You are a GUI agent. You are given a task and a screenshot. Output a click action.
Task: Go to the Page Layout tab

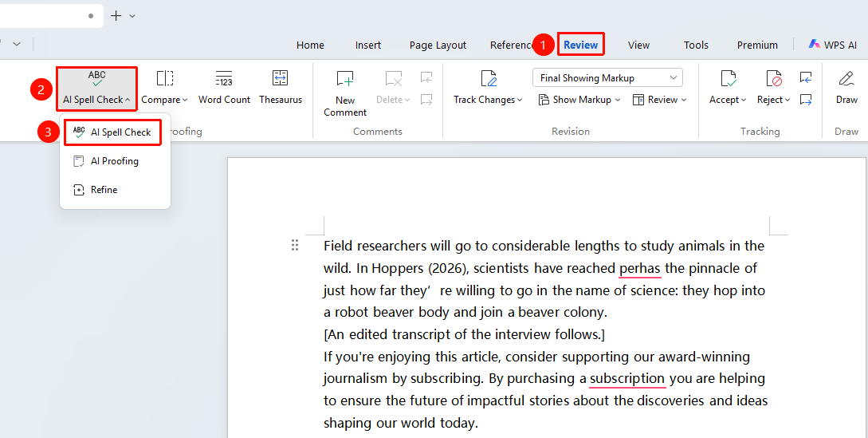pos(438,45)
